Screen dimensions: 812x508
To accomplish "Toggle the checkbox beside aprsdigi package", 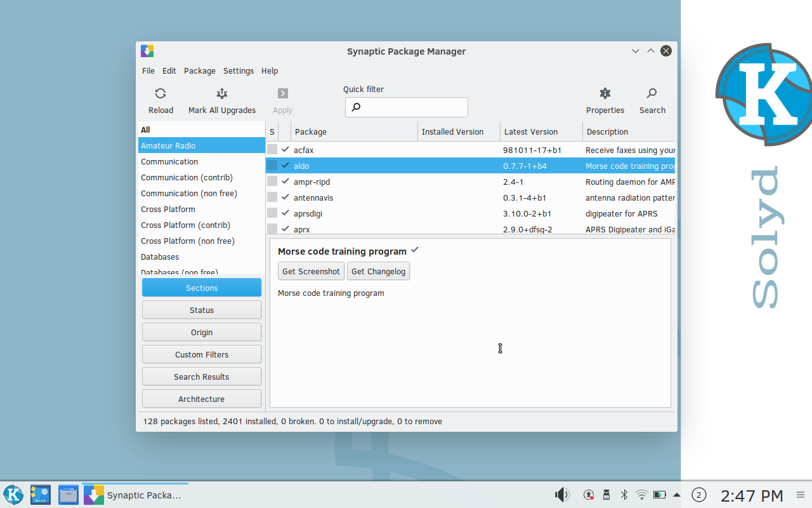I will click(273, 213).
